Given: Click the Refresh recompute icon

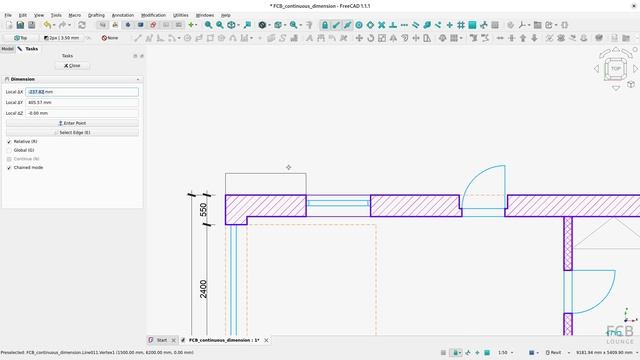Looking at the screenshot, I should [x=82, y=25].
